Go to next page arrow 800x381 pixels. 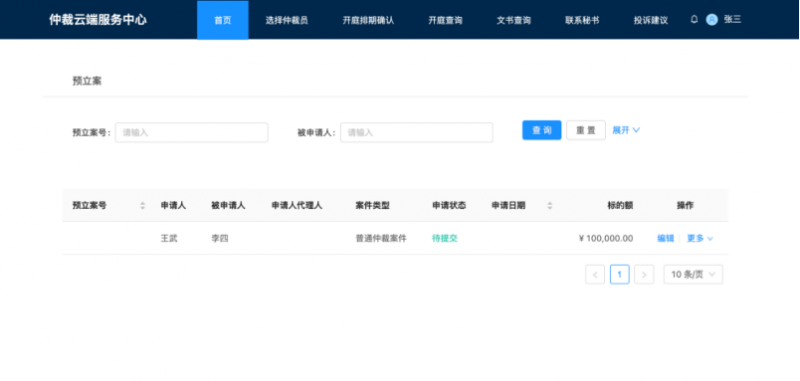(x=644, y=274)
